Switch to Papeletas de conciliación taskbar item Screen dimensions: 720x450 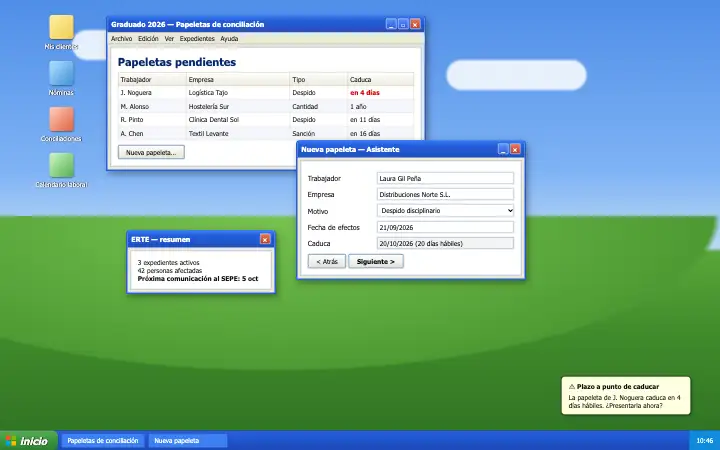[103, 441]
